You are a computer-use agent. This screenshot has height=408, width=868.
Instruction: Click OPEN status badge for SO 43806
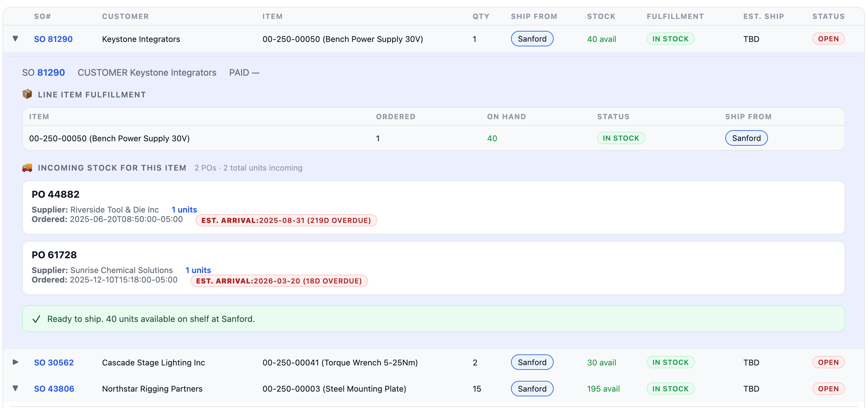[829, 389]
